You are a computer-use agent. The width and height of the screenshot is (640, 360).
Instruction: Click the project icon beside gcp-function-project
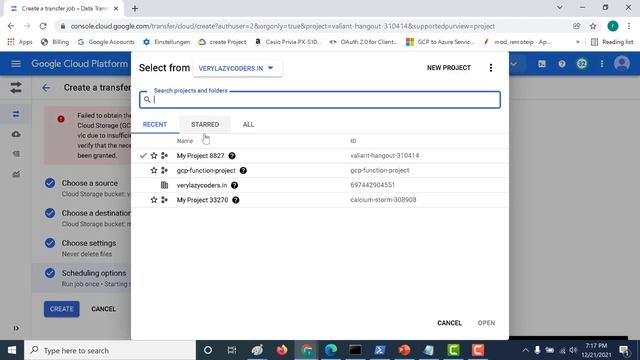[164, 170]
